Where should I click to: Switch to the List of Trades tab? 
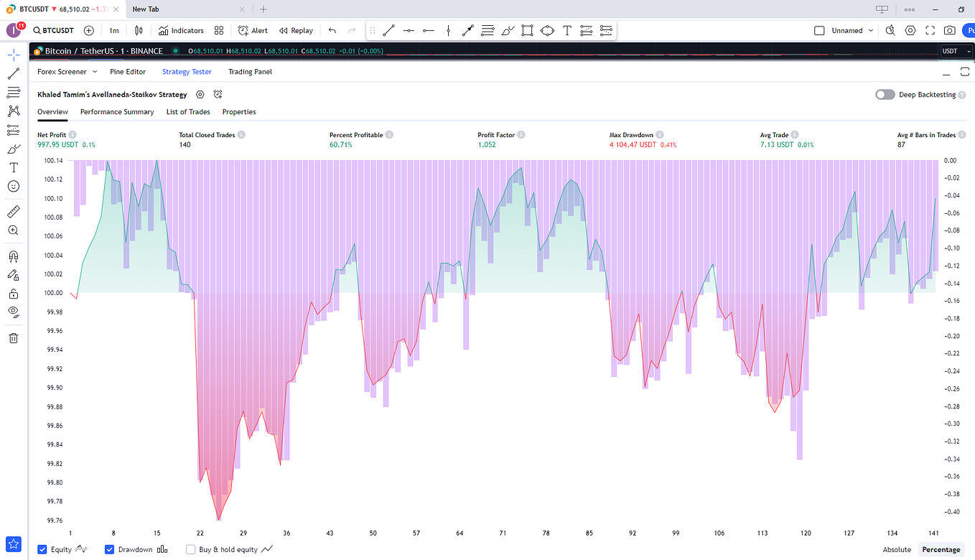[x=187, y=112]
